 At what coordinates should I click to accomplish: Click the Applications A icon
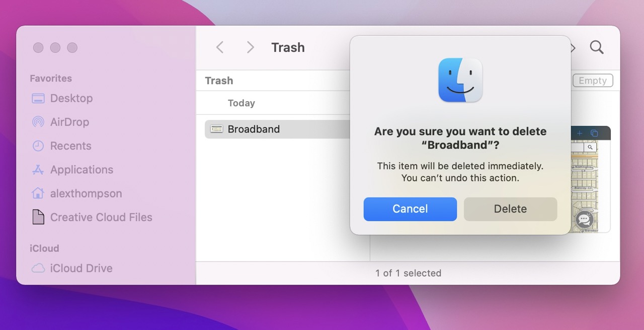(38, 170)
